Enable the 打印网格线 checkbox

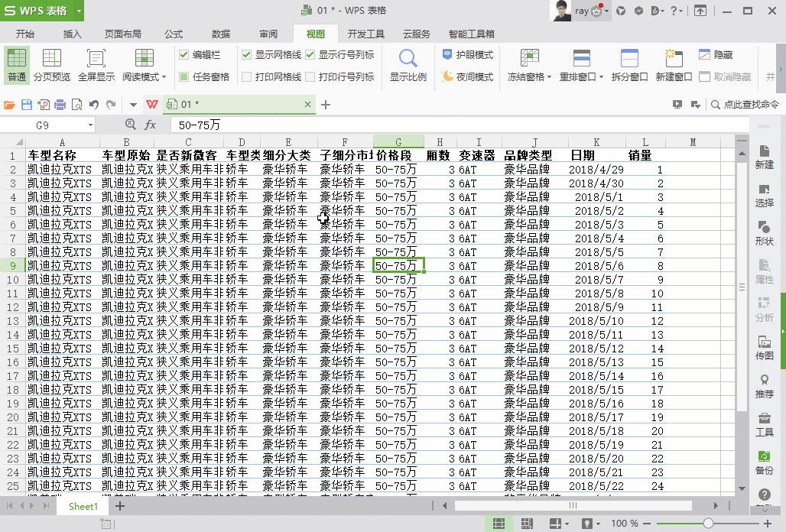point(248,76)
